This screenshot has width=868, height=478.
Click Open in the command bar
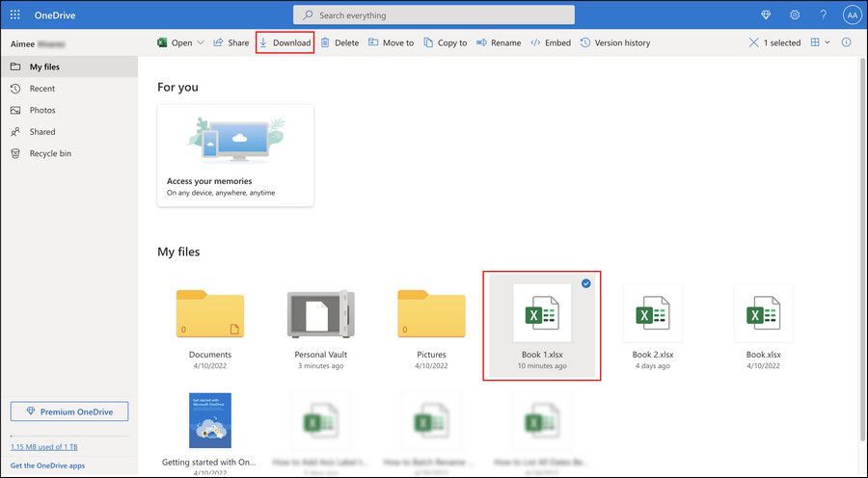point(175,42)
